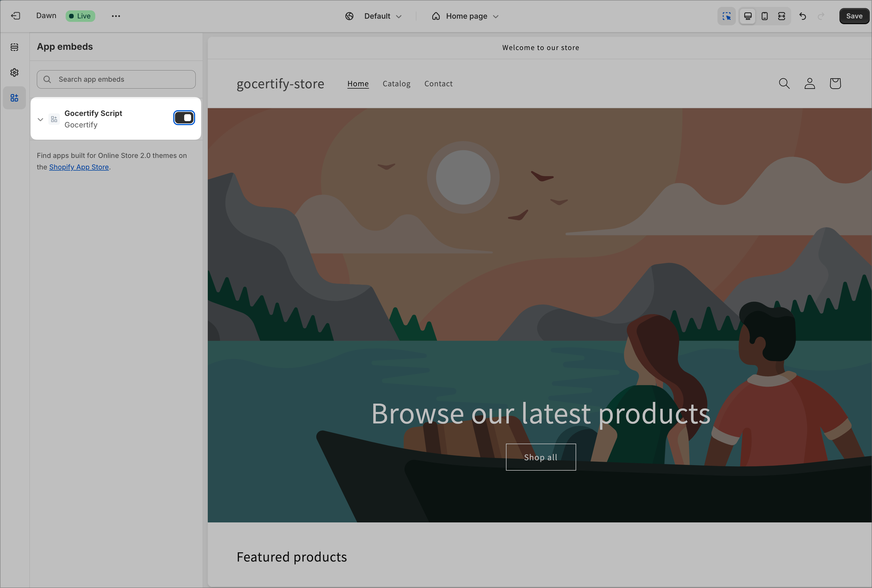Switch to fullscreen preview icon
The height and width of the screenshot is (588, 872).
(x=782, y=16)
